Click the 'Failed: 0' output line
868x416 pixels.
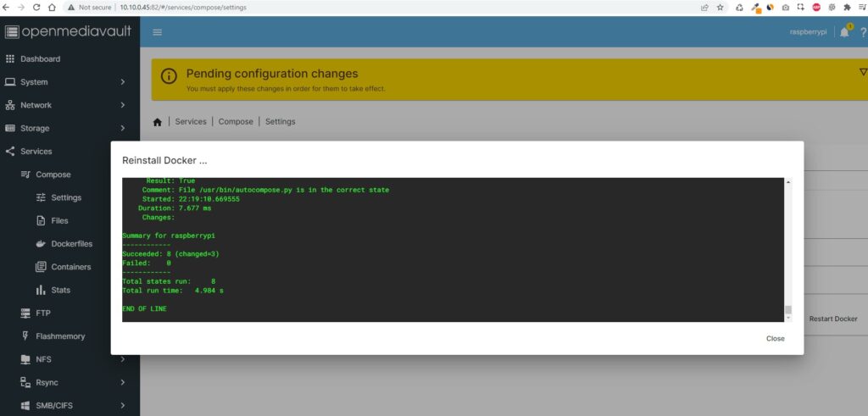point(147,263)
